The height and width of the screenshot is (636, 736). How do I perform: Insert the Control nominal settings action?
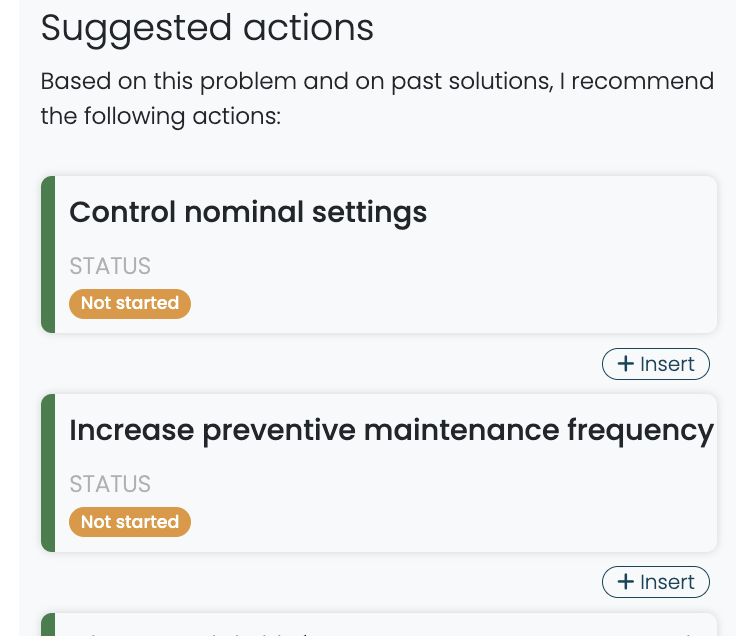coord(656,364)
